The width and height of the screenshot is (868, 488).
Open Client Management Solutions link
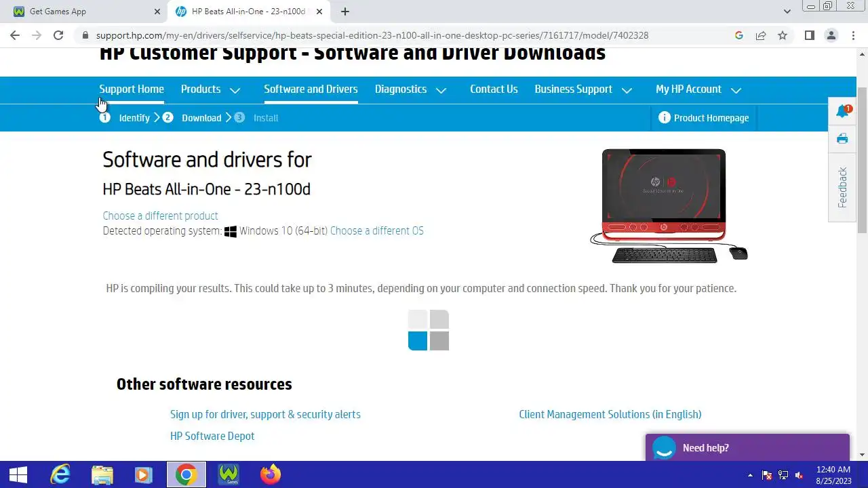tap(610, 414)
